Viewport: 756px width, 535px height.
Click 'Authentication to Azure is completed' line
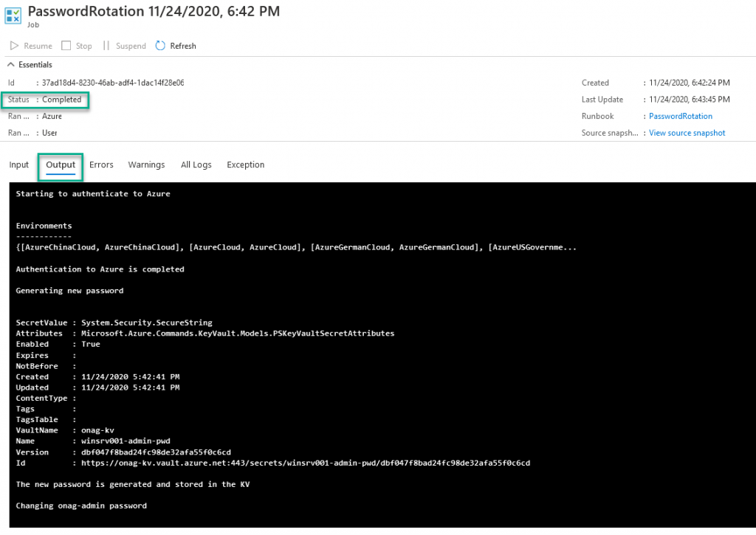tap(100, 269)
